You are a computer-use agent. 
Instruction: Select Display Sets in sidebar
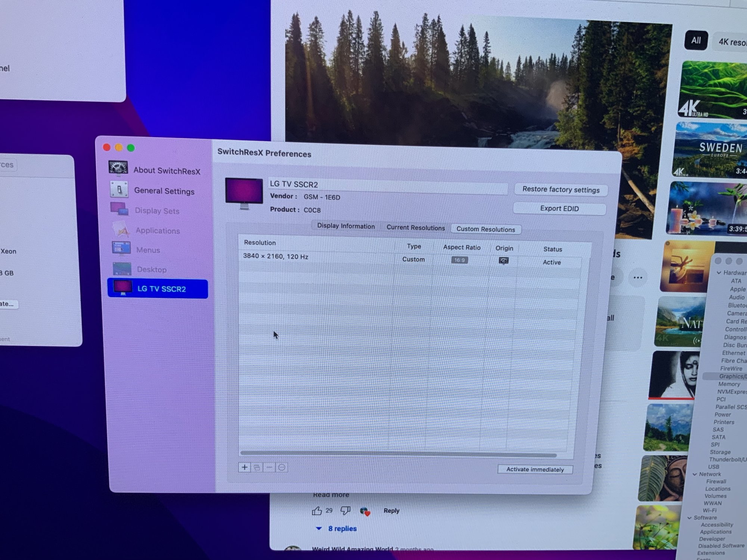tap(157, 211)
